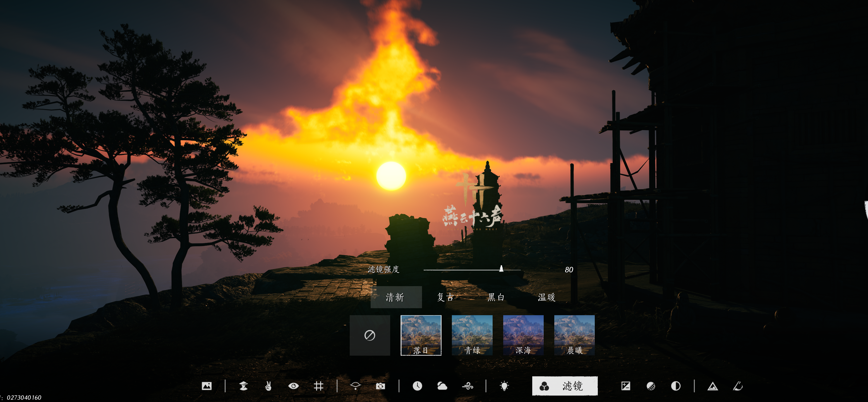Switch to the 温暖 filter category
The image size is (868, 402).
pyautogui.click(x=546, y=297)
